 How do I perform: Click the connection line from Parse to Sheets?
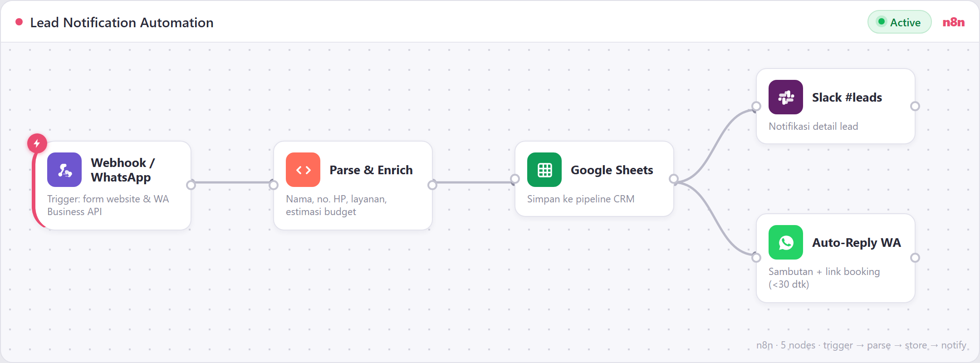pos(474,182)
